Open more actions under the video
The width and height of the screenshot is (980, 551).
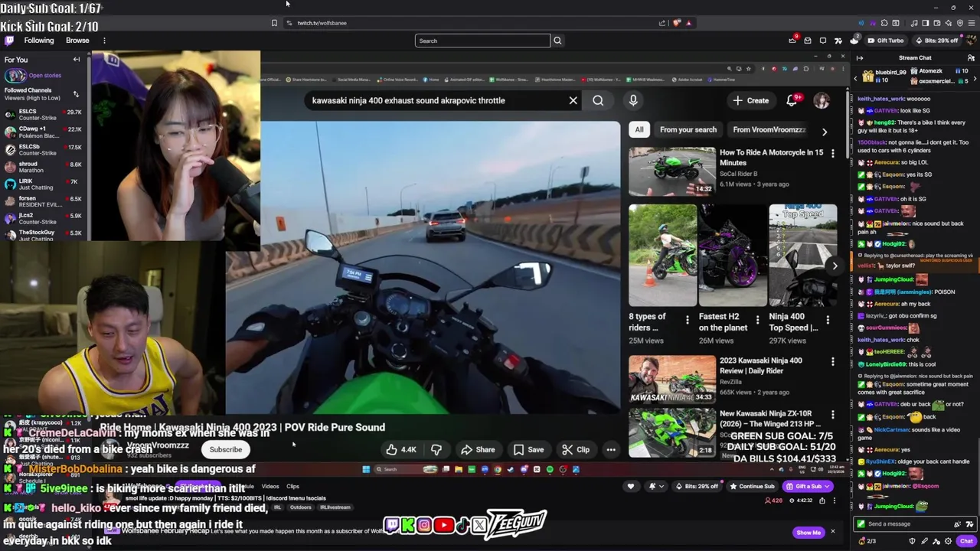(611, 450)
